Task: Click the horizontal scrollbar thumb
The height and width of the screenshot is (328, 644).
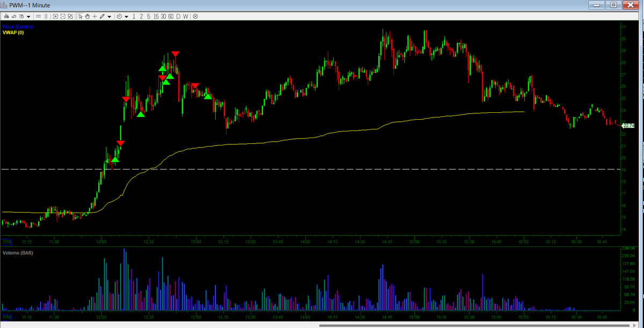Action: coord(473,325)
